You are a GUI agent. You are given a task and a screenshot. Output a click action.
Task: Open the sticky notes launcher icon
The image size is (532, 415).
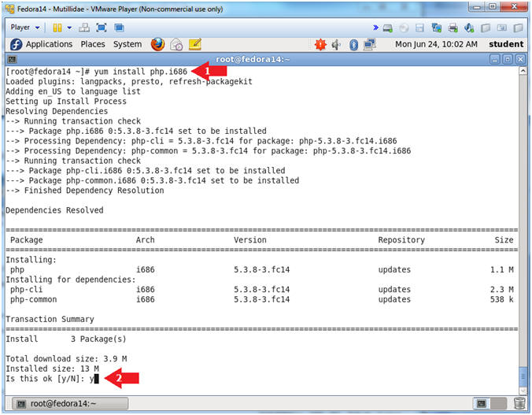click(195, 44)
